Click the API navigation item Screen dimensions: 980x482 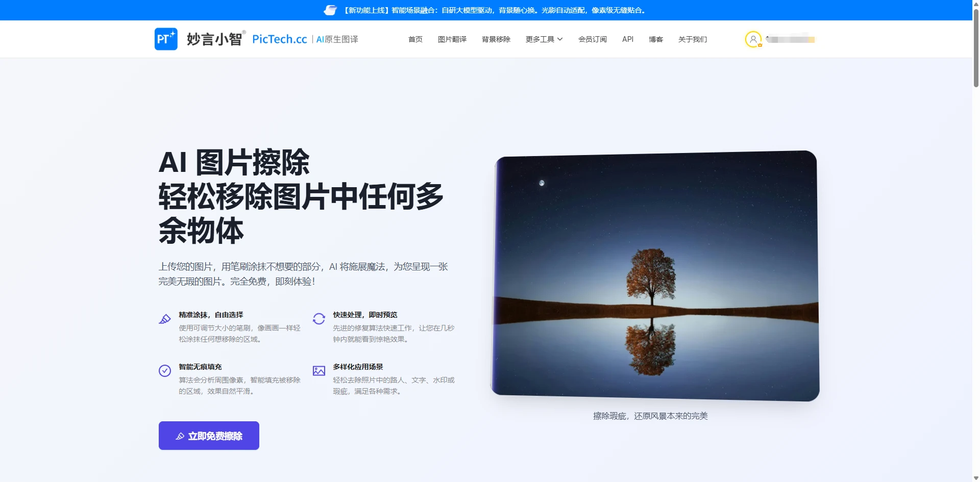click(x=627, y=39)
